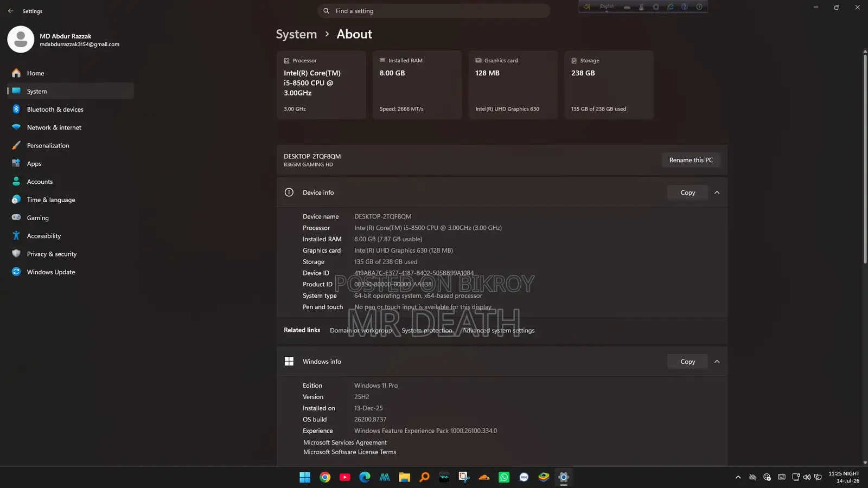This screenshot has height=488, width=868.
Task: Open Microsoft Edge from taskbar
Action: [365, 477]
